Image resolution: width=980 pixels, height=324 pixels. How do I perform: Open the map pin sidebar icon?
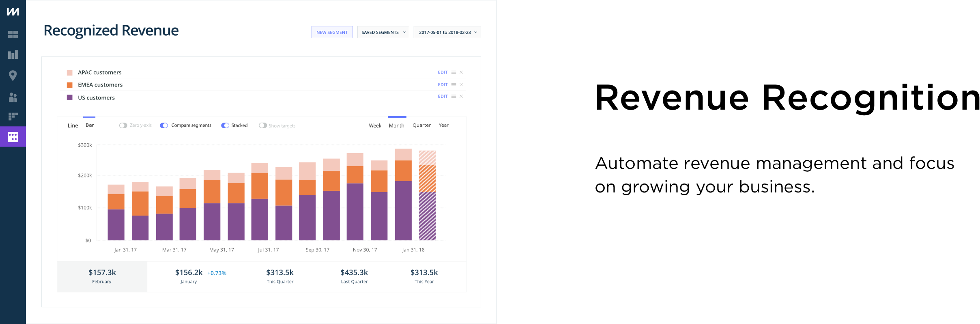(13, 76)
